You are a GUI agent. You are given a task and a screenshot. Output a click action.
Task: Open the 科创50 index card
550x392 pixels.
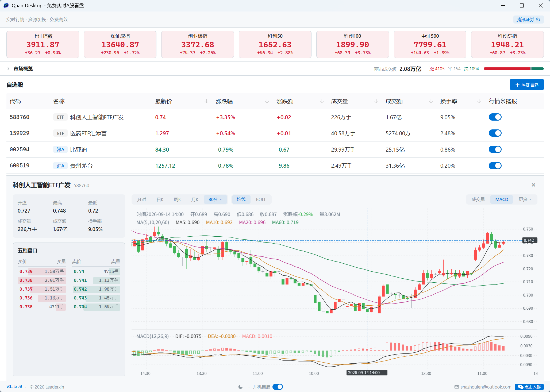pos(275,44)
